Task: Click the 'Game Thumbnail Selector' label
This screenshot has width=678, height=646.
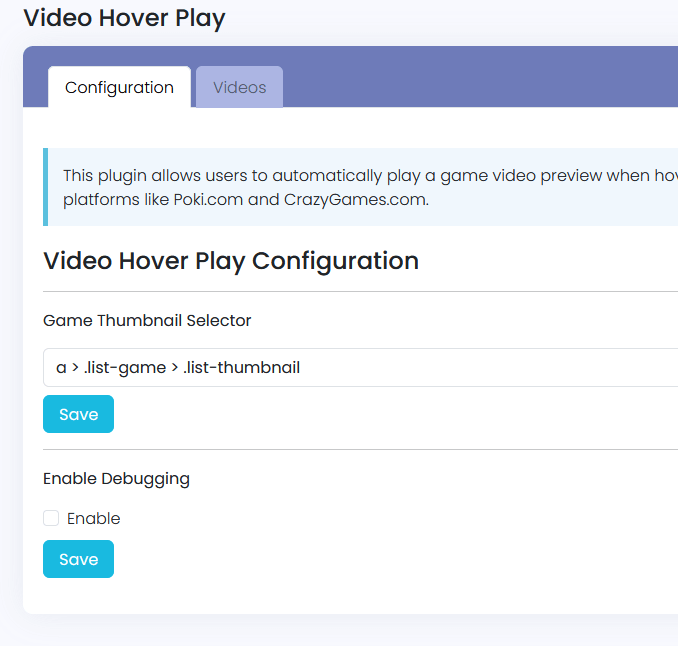Action: [147, 320]
